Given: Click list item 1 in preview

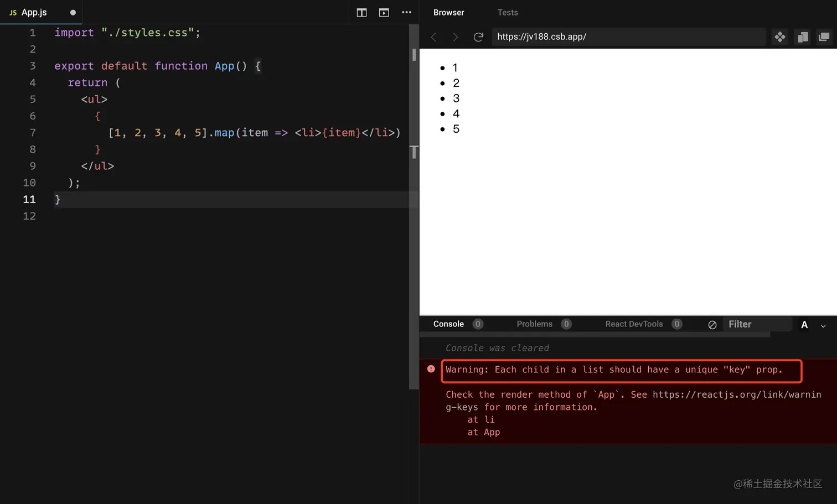Looking at the screenshot, I should pos(455,67).
